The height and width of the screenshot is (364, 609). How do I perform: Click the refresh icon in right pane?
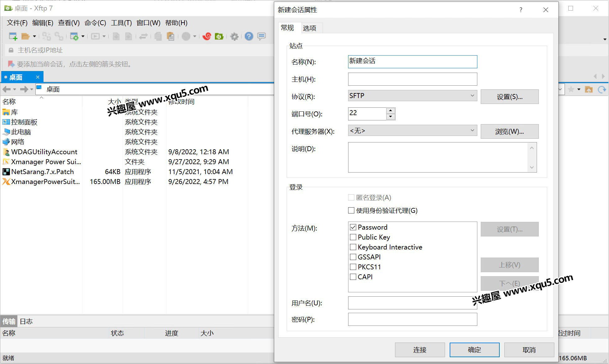click(x=602, y=90)
